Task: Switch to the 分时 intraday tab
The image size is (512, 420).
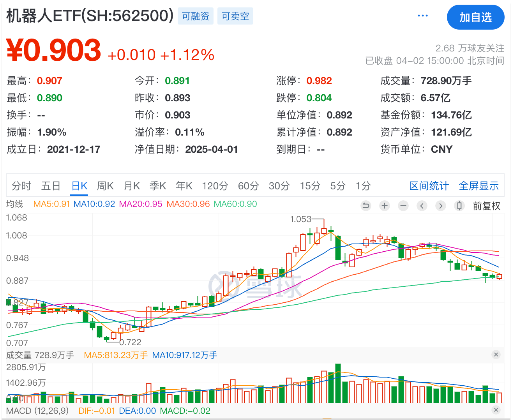Action: point(21,186)
